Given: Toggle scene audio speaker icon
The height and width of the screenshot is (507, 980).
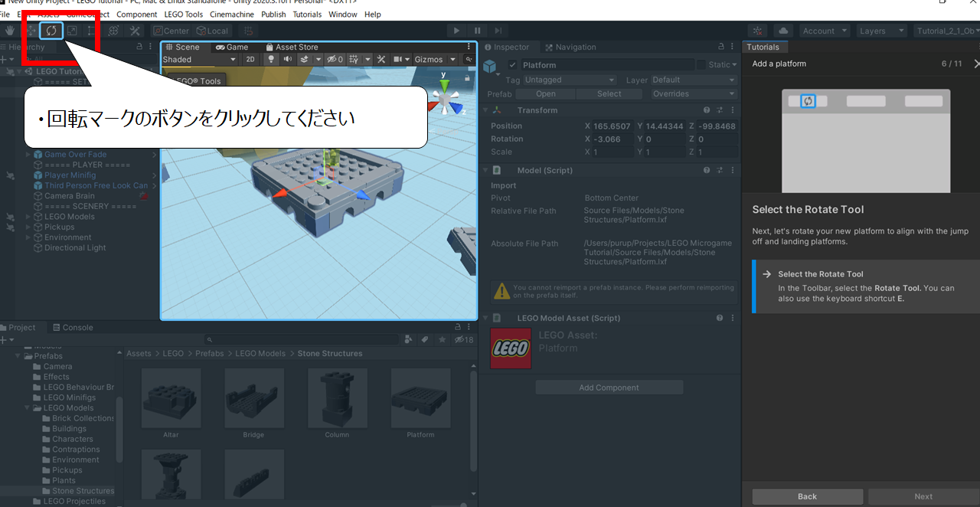Looking at the screenshot, I should pos(286,59).
